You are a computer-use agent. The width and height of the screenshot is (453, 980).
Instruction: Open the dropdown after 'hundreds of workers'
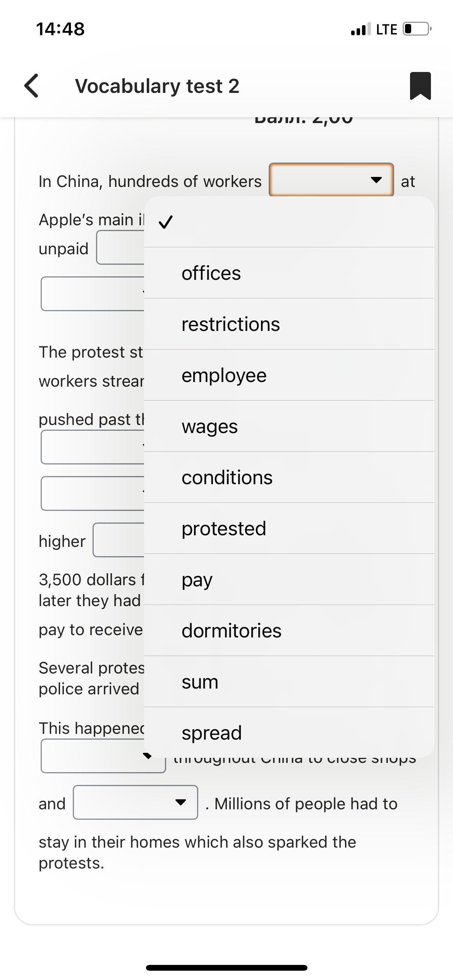[331, 180]
